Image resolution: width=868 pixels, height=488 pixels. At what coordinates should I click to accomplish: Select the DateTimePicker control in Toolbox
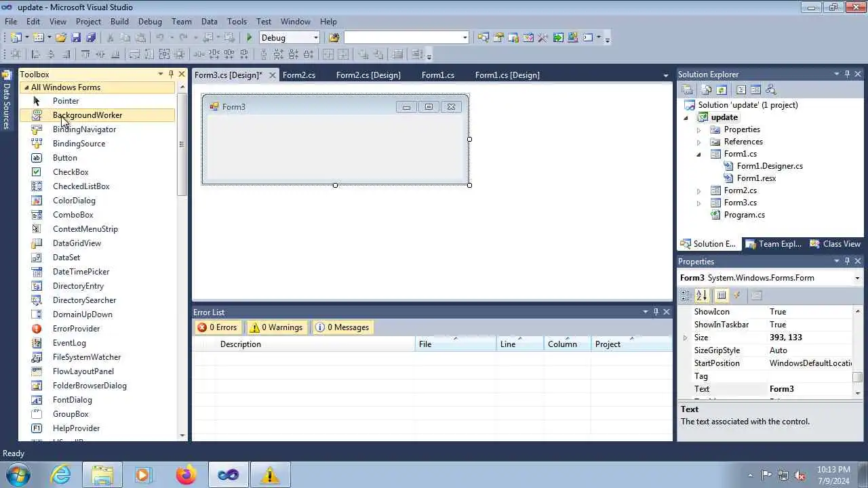click(97, 272)
